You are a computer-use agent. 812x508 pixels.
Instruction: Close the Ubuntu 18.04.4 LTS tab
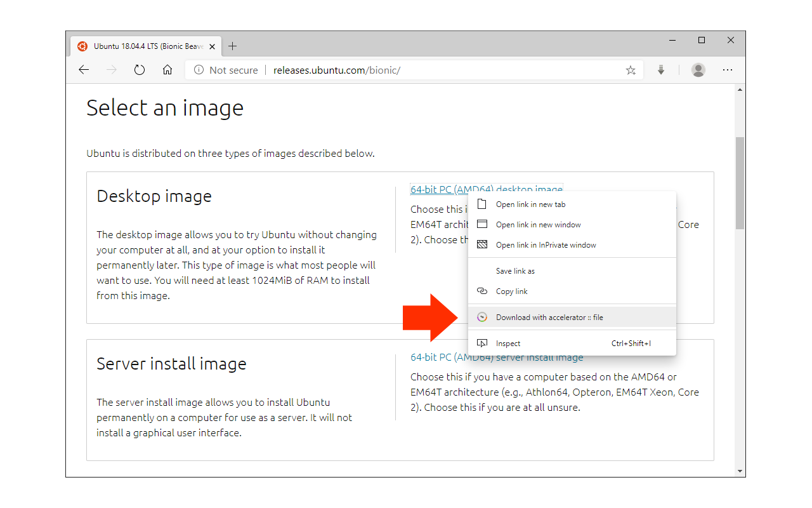pos(212,46)
